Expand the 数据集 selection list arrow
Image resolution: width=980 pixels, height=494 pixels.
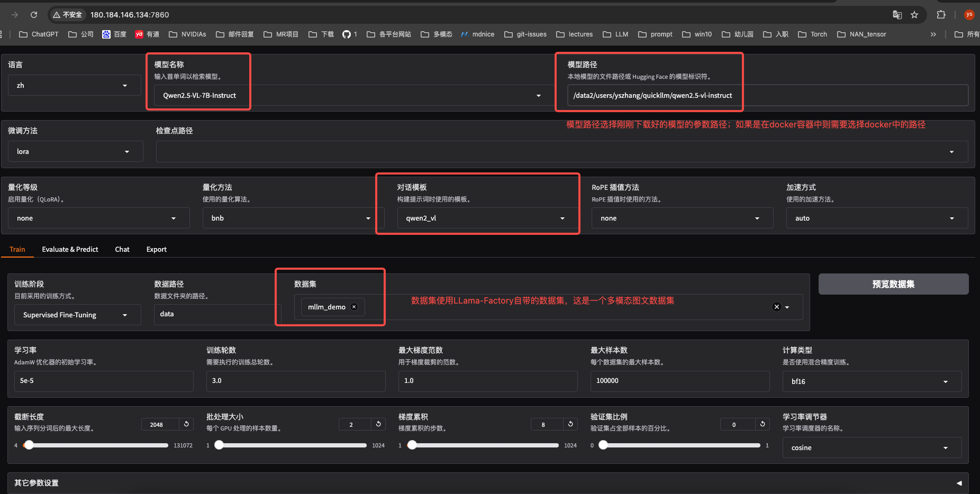pyautogui.click(x=787, y=307)
